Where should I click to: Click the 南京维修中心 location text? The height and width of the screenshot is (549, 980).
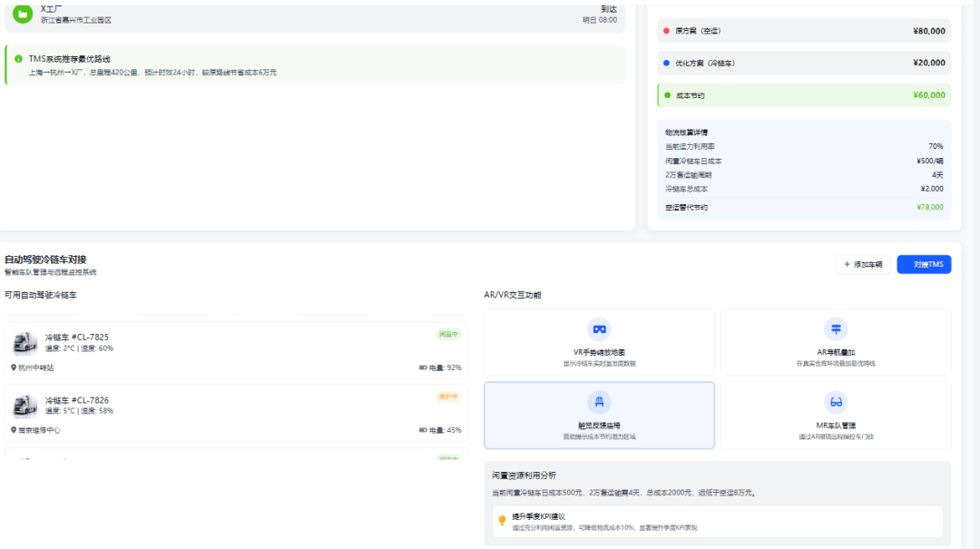click(x=39, y=430)
